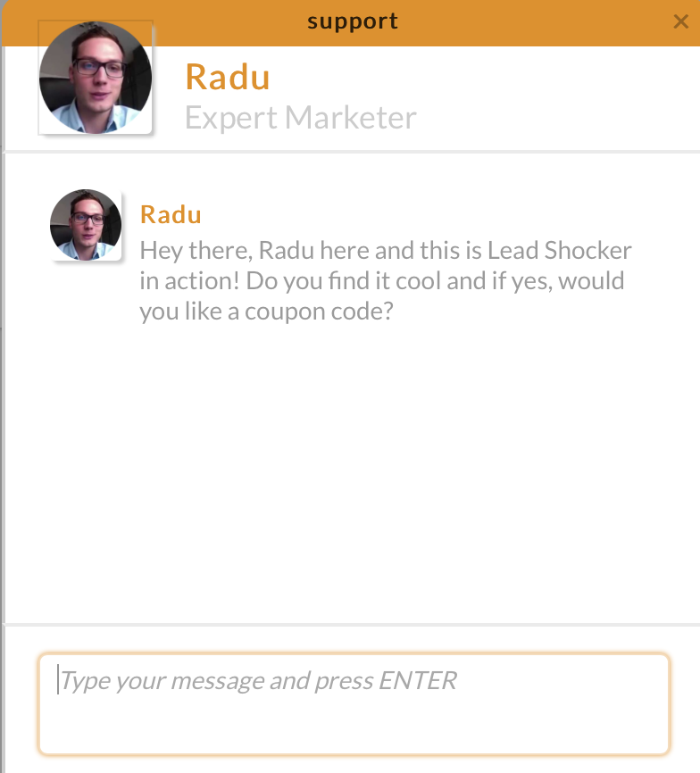Click the 'support' title in the header

(x=353, y=21)
